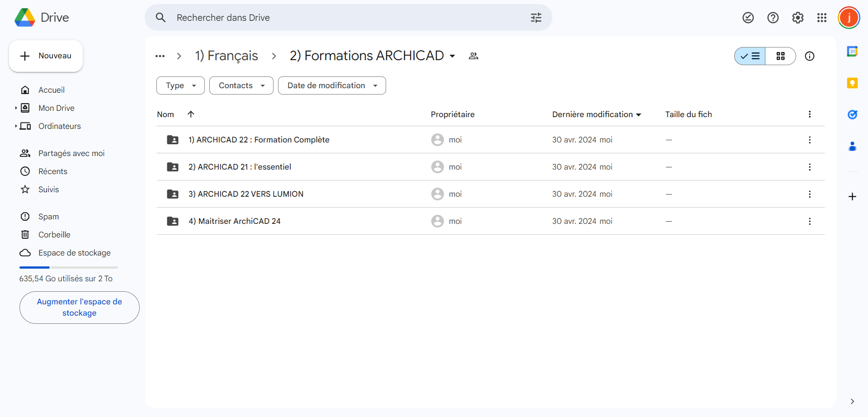The image size is (868, 417).
Task: Open more actions for ARCHICAD 22 VERS LUMION
Action: click(x=810, y=194)
